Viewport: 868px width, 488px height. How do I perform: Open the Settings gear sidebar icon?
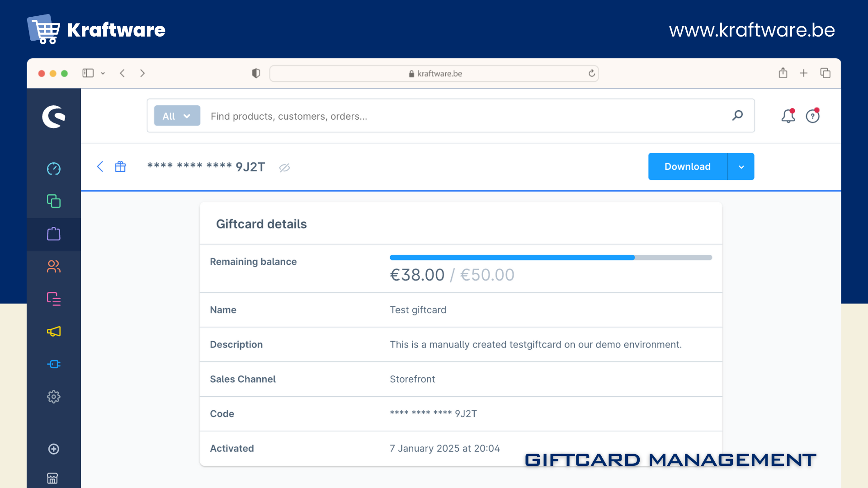(54, 397)
